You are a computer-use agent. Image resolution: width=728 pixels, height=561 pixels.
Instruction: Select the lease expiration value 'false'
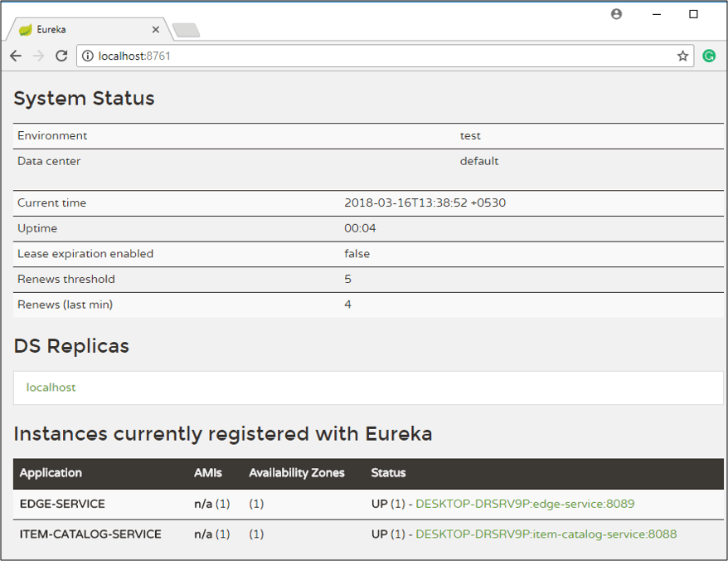point(357,254)
